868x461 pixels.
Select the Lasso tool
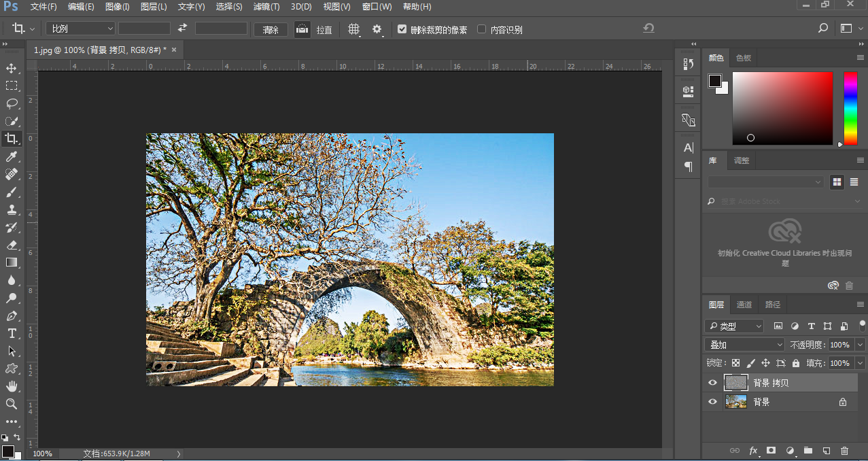click(x=12, y=103)
